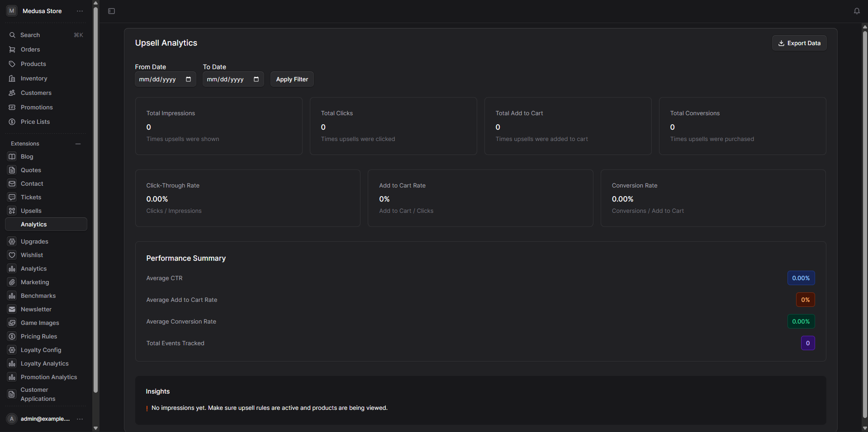Click the Analytics bar chart icon below Wishlist
Image resolution: width=868 pixels, height=432 pixels.
[x=12, y=268]
